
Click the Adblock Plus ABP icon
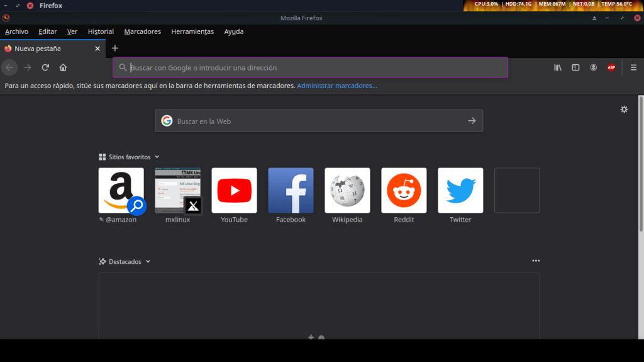(x=611, y=67)
